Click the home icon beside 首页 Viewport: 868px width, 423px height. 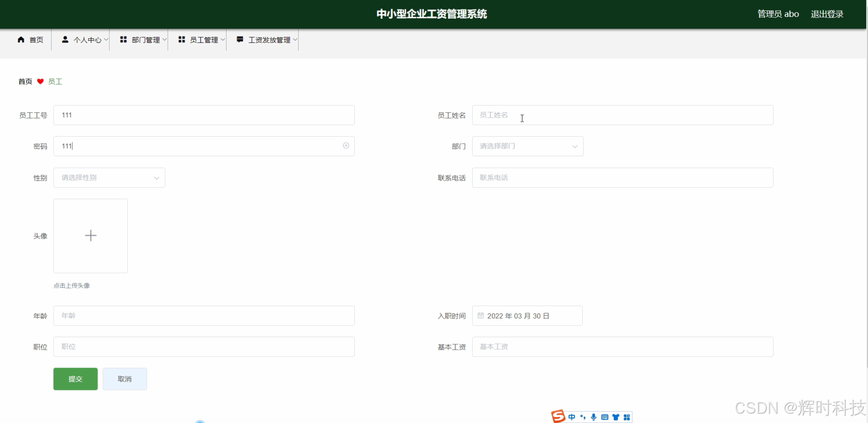[x=20, y=40]
